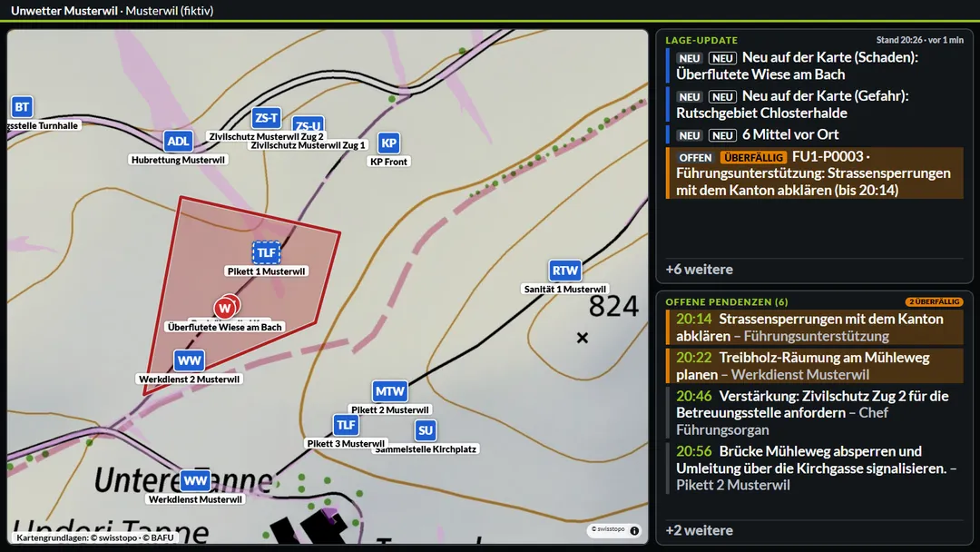
Task: Select the TLF icon of Pikett 1 Musterwil
Action: (x=266, y=252)
